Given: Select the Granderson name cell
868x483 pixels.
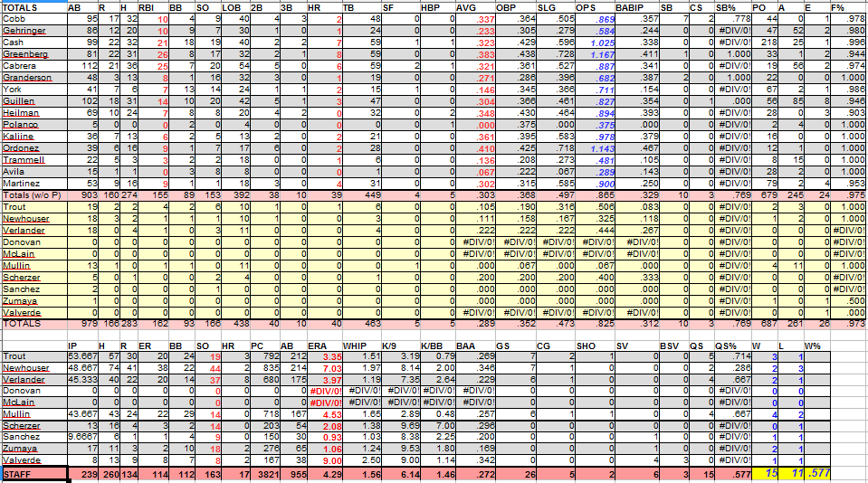Looking at the screenshot, I should pyautogui.click(x=34, y=78).
